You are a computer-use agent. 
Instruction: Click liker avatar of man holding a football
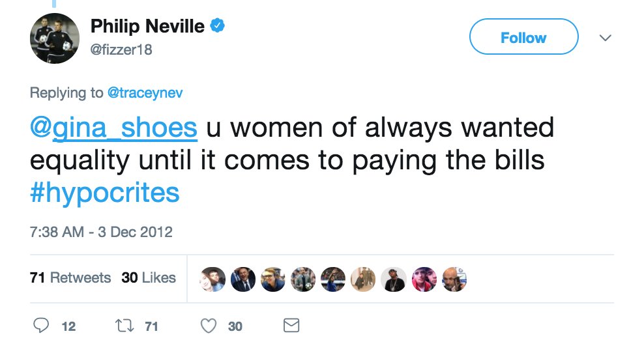click(x=303, y=279)
